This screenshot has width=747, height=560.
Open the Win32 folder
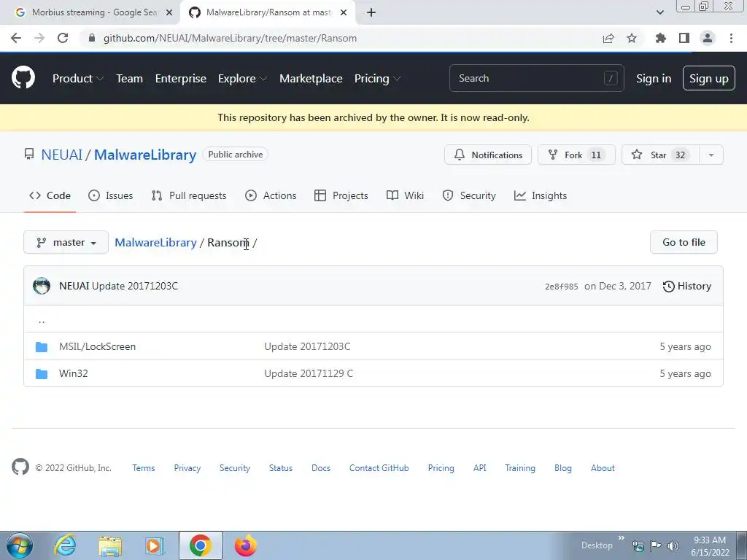pyautogui.click(x=74, y=373)
